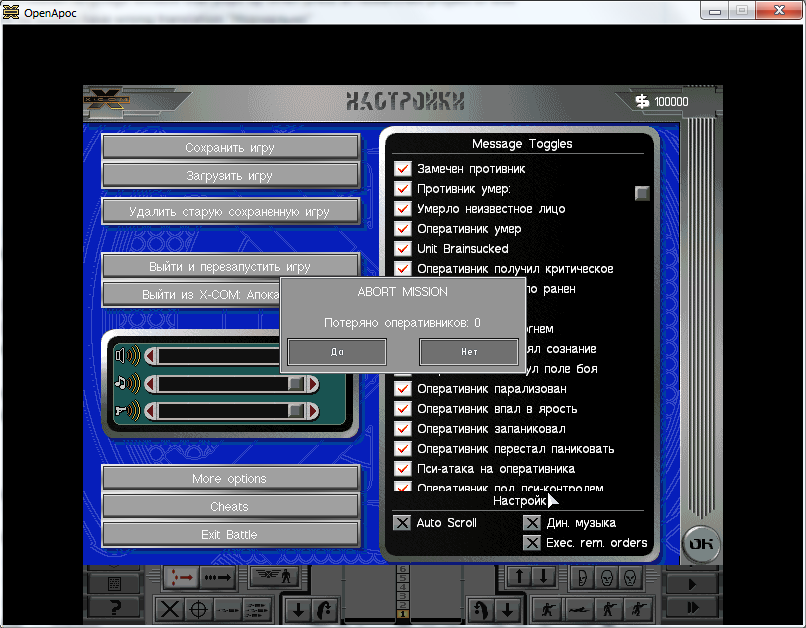Toggle the Auto Scroll checkbox
The image size is (806, 628).
[x=402, y=523]
